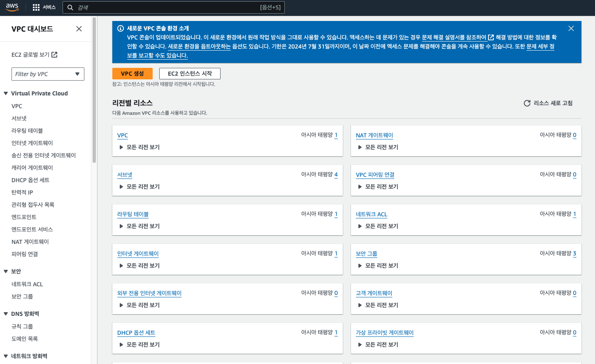Open 서브넷 in the sidebar
The height and width of the screenshot is (364, 595).
point(19,118)
